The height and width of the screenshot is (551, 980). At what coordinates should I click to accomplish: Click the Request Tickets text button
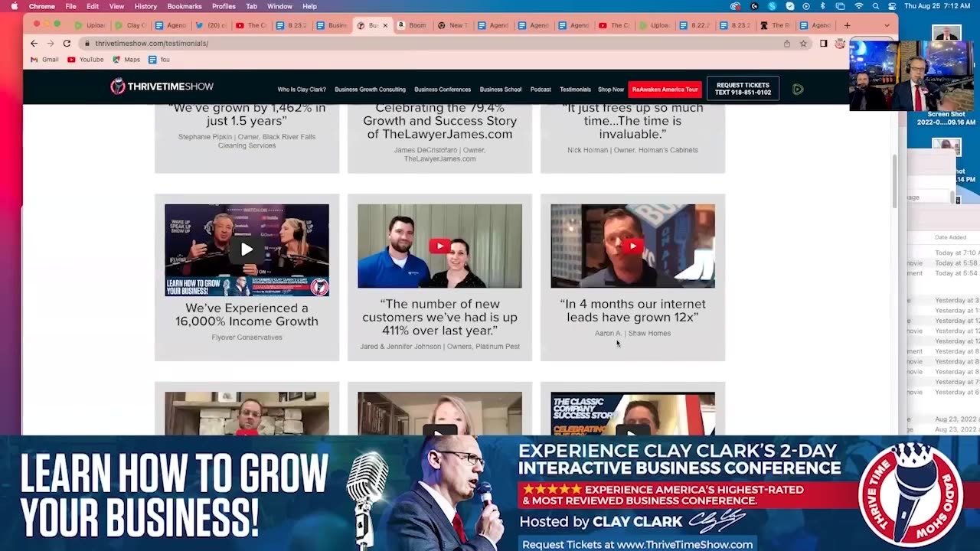743,89
